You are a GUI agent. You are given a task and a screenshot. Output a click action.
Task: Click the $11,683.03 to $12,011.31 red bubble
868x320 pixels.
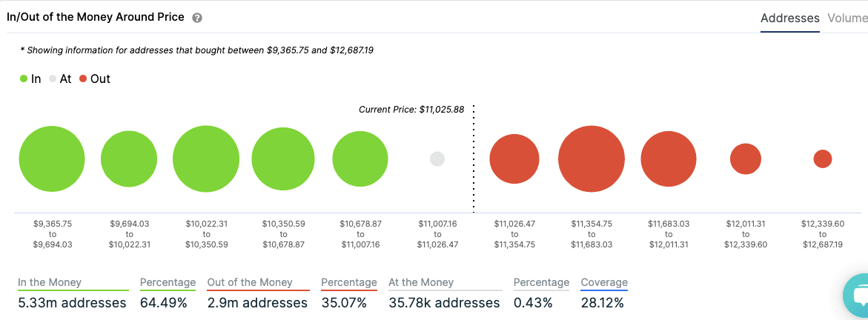point(669,159)
